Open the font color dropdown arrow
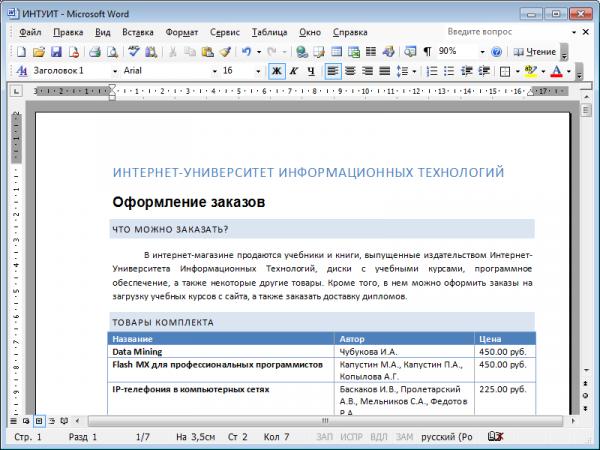Screen dimensions: 600x450 [569, 71]
